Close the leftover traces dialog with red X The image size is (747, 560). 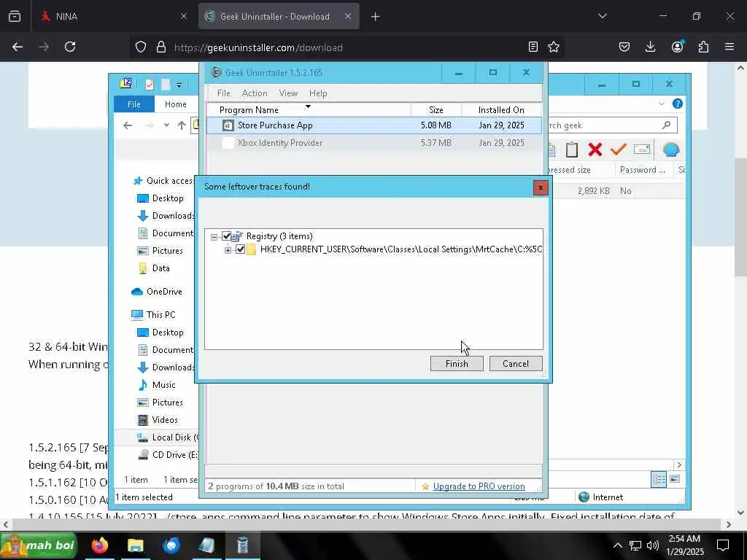(x=541, y=187)
